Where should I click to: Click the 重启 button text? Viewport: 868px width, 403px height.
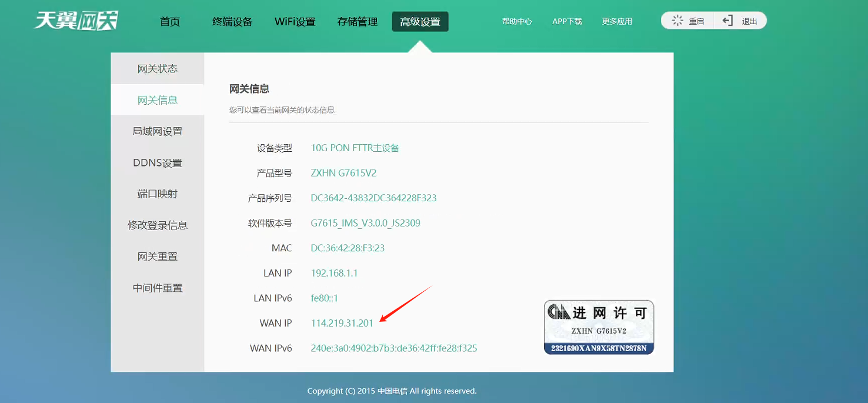coord(696,21)
